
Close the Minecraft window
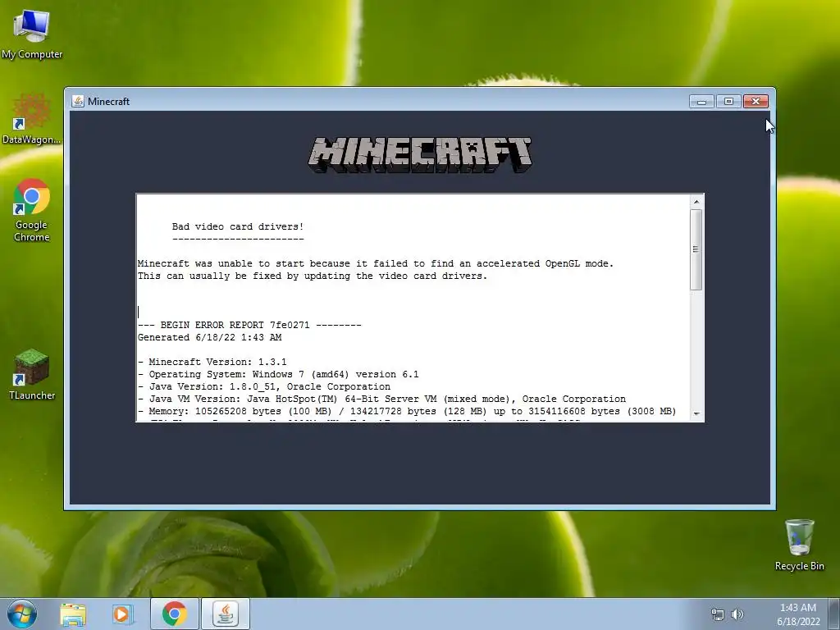(756, 101)
